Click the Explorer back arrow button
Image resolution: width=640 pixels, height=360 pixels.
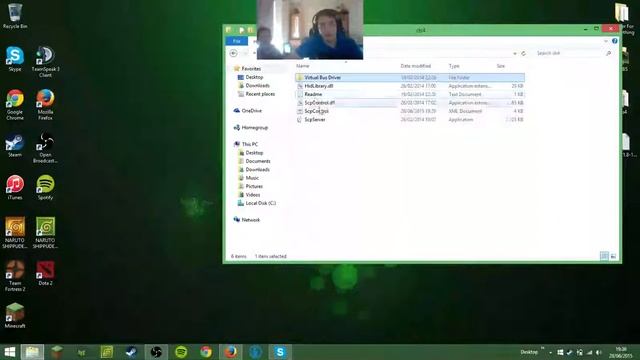pyautogui.click(x=233, y=53)
